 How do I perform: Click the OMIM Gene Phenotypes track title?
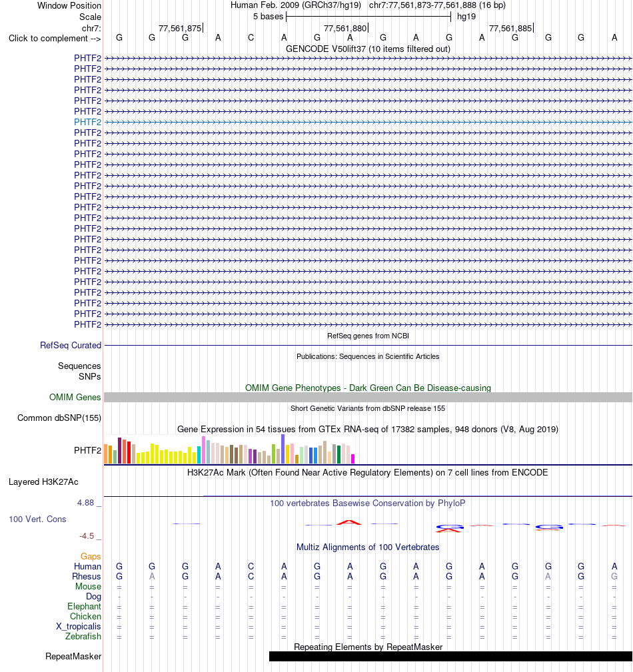pos(368,388)
